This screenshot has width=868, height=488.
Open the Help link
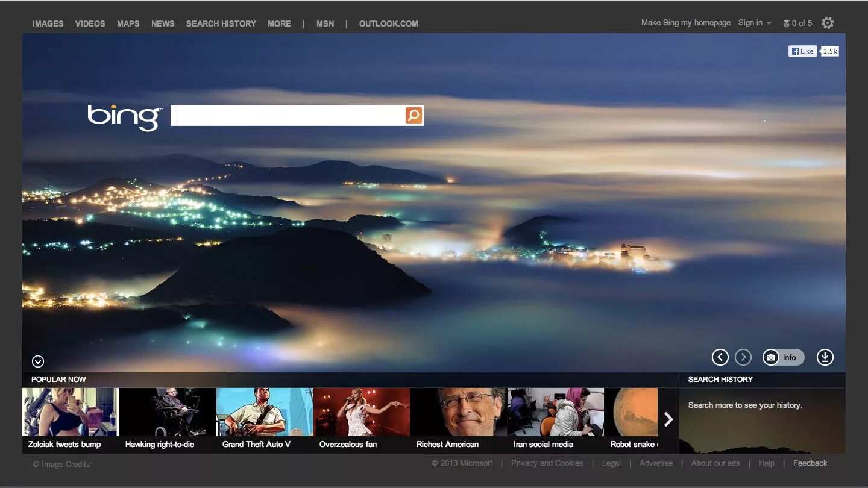coord(767,463)
